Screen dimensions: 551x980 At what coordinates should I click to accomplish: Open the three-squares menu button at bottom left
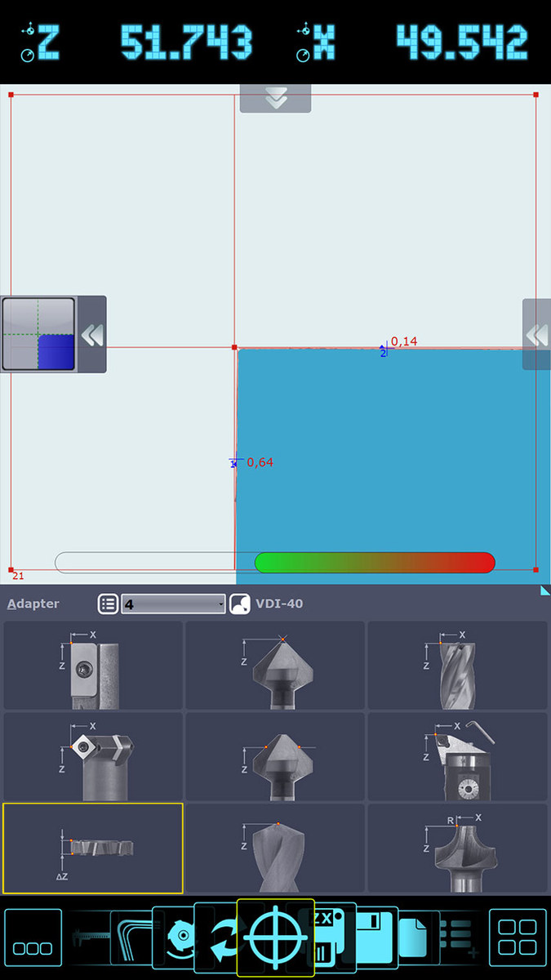33,938
